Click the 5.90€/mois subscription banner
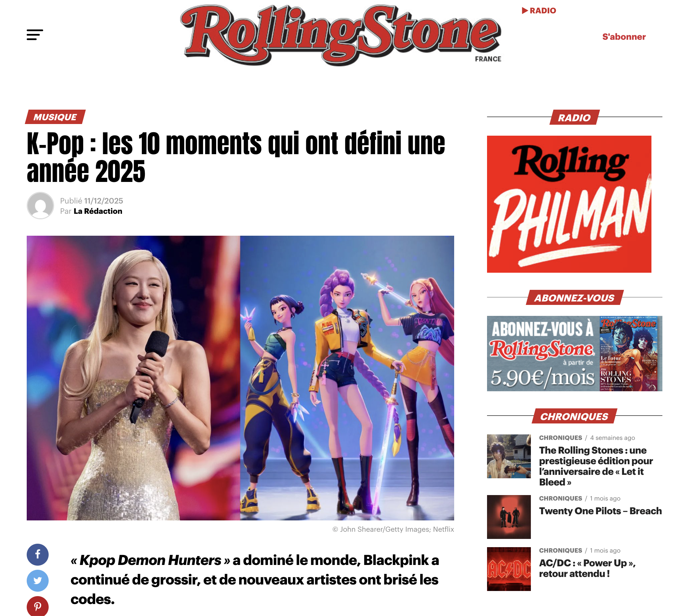Screen dimensions: 685x616 click(x=574, y=354)
